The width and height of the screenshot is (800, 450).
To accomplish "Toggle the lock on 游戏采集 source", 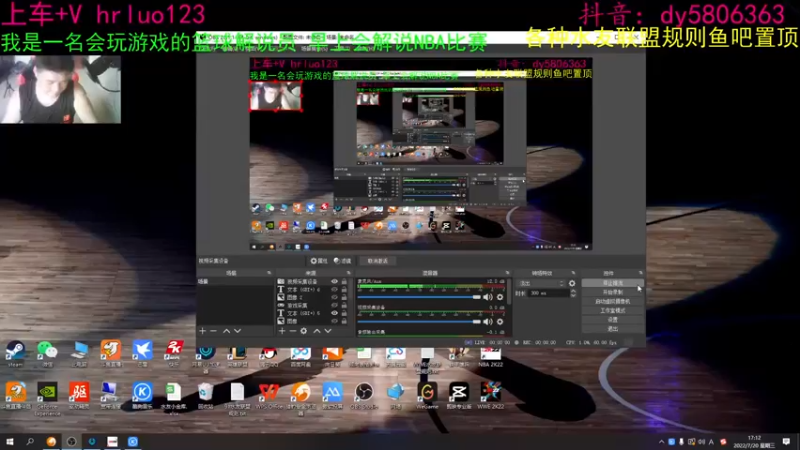I will point(344,305).
